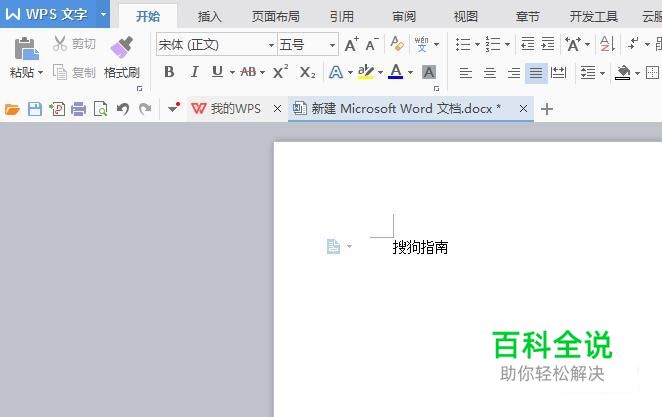The height and width of the screenshot is (417, 662).
Task: Open the 引用 ribbon tab
Action: click(x=342, y=16)
